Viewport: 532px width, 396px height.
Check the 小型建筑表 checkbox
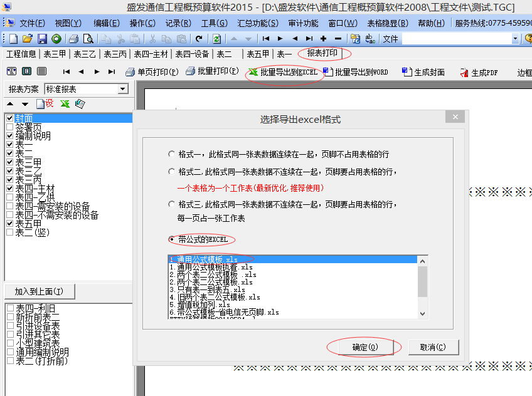click(10, 343)
